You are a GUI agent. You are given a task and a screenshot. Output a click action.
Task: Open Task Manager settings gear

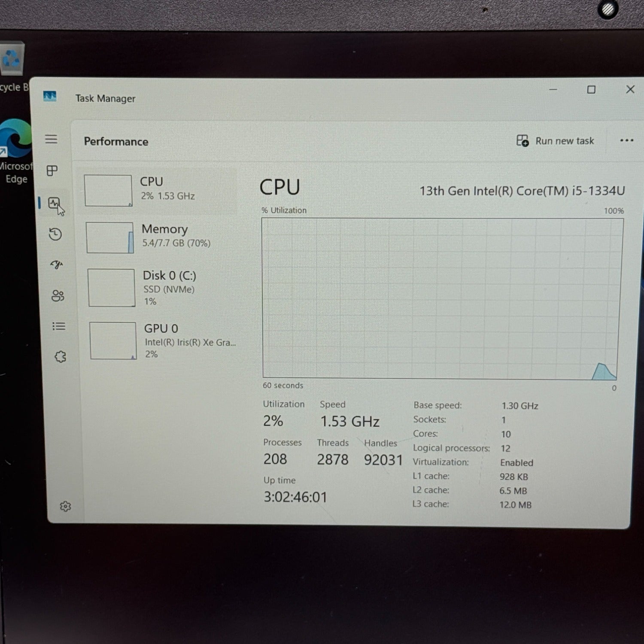[x=65, y=507]
